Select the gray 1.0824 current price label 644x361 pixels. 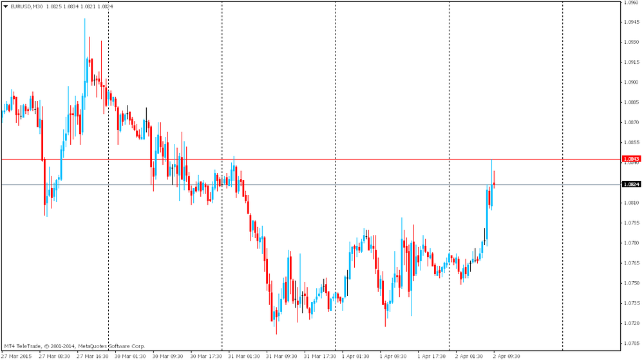[x=631, y=184]
